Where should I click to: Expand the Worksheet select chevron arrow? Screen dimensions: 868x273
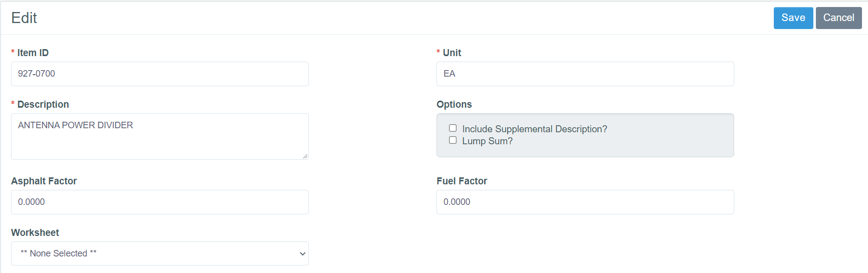click(302, 254)
